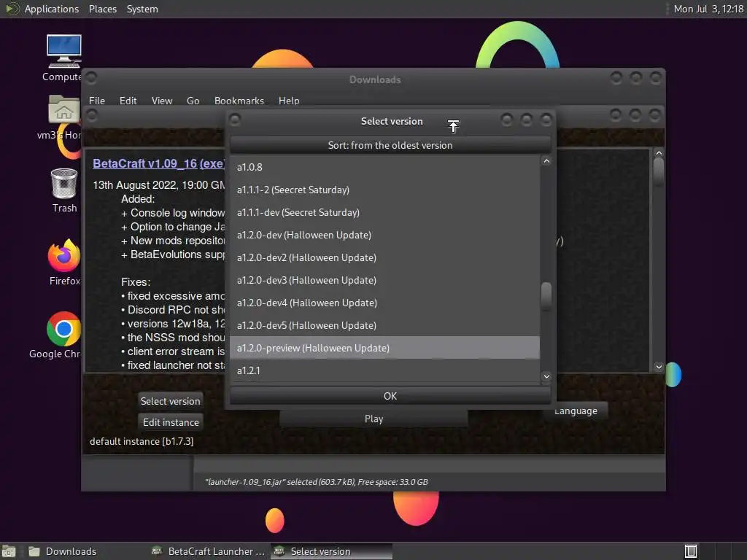Viewport: 747px width, 560px height.
Task: Select version a1.2.1
Action: pos(384,370)
